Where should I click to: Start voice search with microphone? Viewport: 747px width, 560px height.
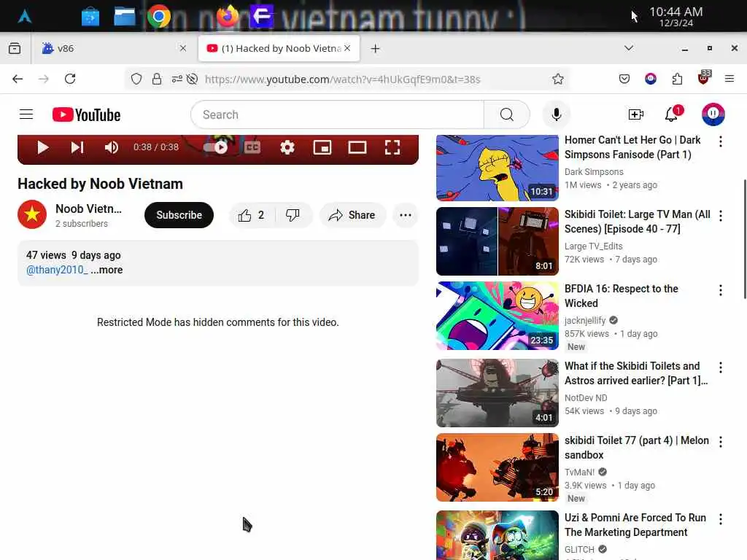pyautogui.click(x=556, y=114)
